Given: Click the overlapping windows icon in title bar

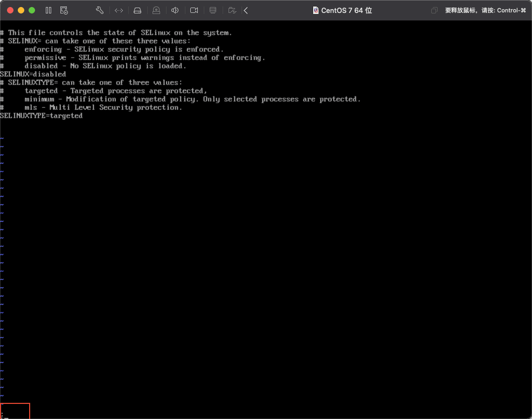Looking at the screenshot, I should [x=434, y=10].
